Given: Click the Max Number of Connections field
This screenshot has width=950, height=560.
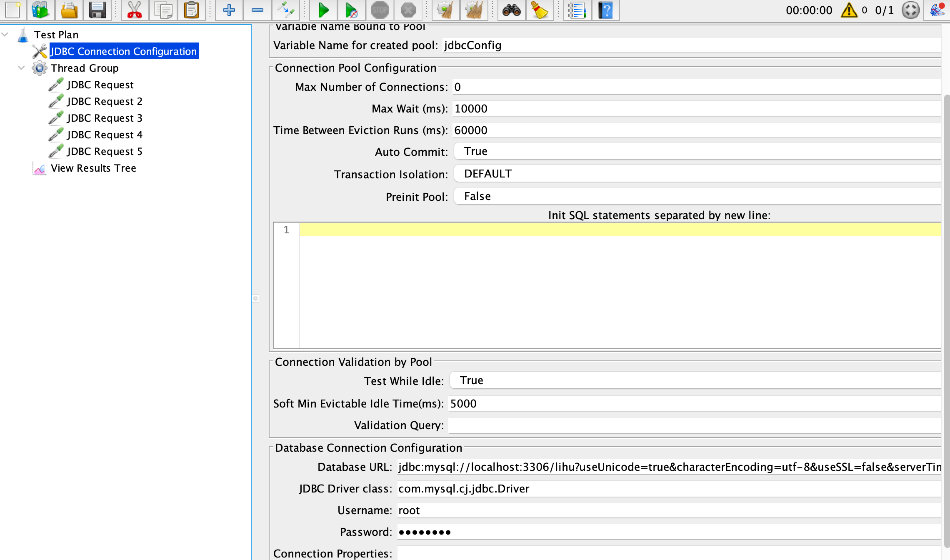Looking at the screenshot, I should tap(696, 87).
